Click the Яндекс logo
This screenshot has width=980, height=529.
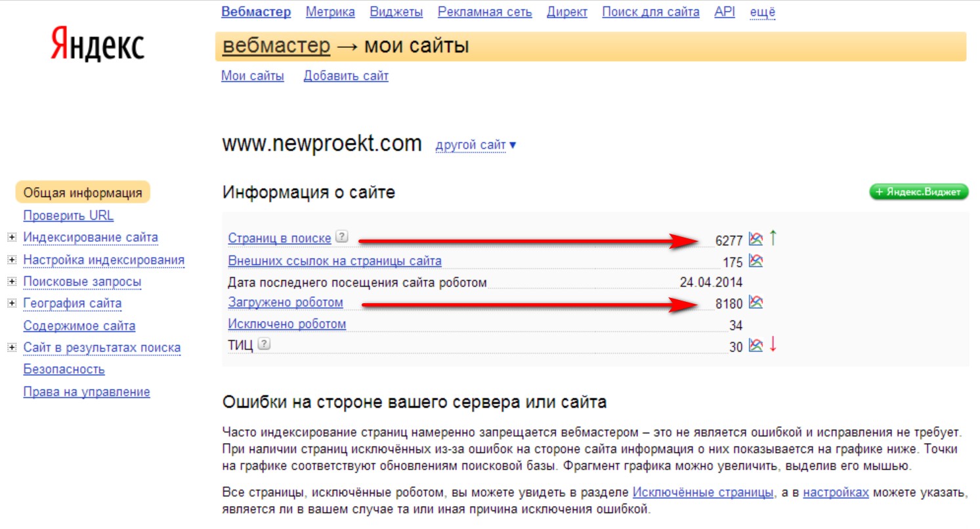[98, 44]
